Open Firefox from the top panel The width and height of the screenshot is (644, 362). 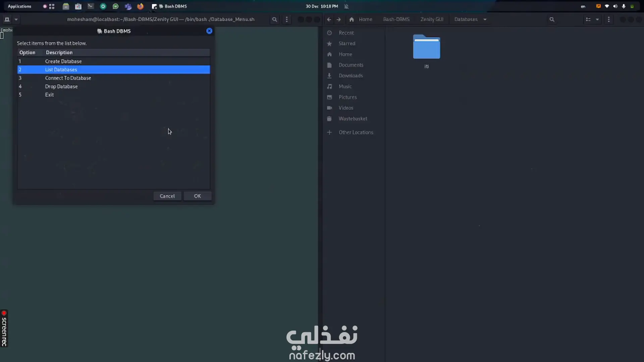click(x=140, y=6)
